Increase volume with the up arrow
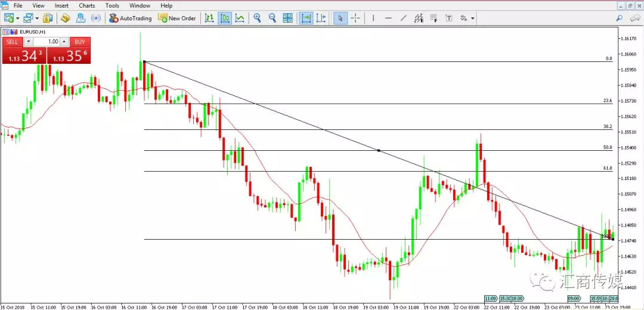644x310 pixels. [64, 42]
